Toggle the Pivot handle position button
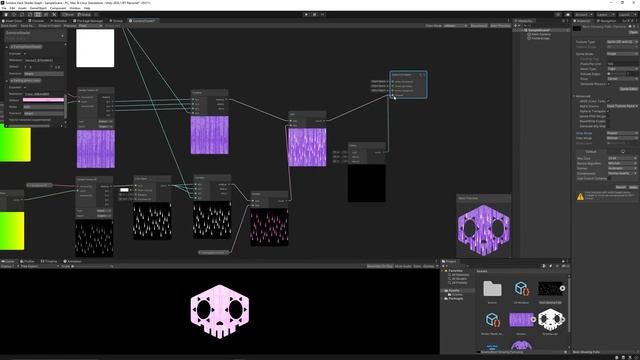The width and height of the screenshot is (640, 360). click(x=68, y=14)
